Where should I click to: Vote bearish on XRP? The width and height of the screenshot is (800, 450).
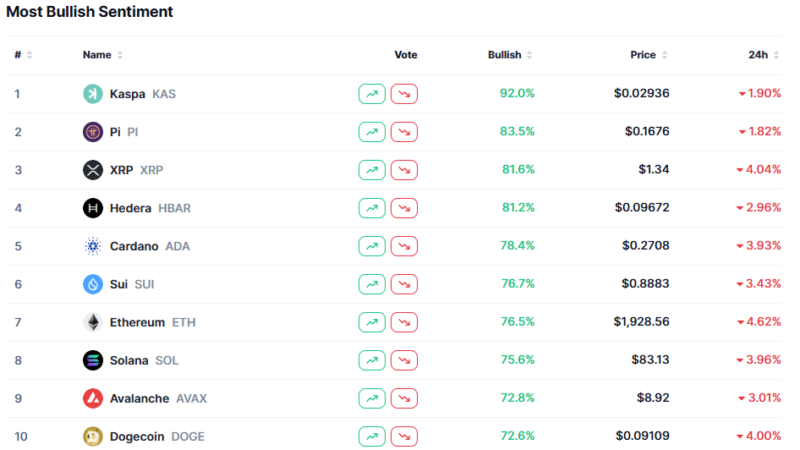click(404, 170)
